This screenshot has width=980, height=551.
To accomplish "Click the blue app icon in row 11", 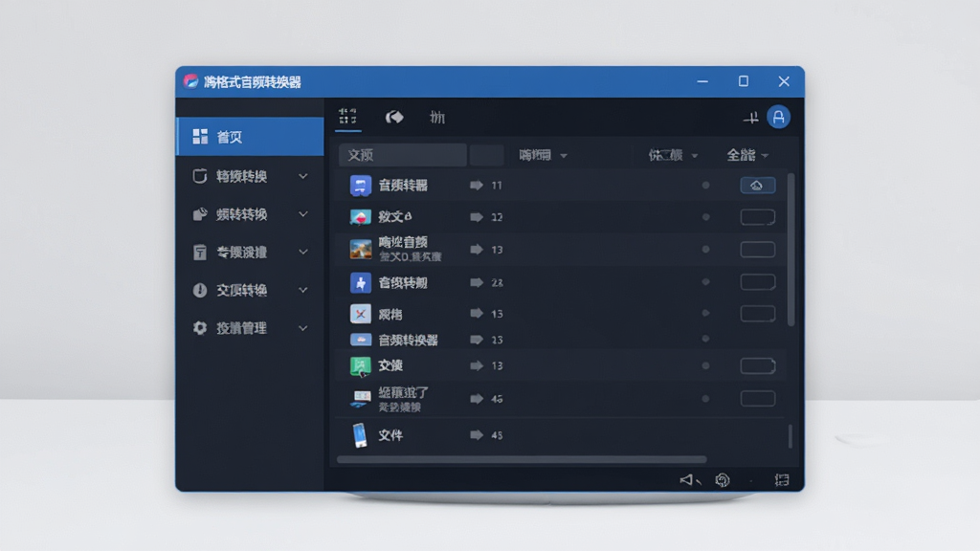I will (361, 186).
